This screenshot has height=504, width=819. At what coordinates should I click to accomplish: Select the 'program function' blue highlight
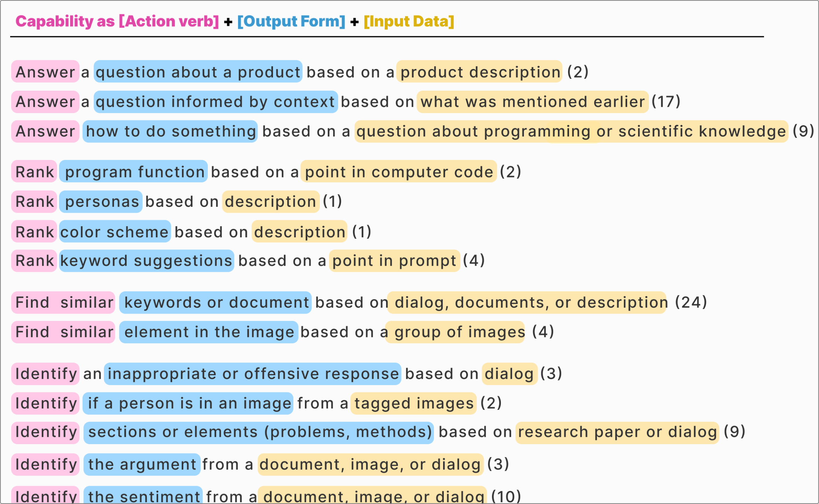pos(133,171)
